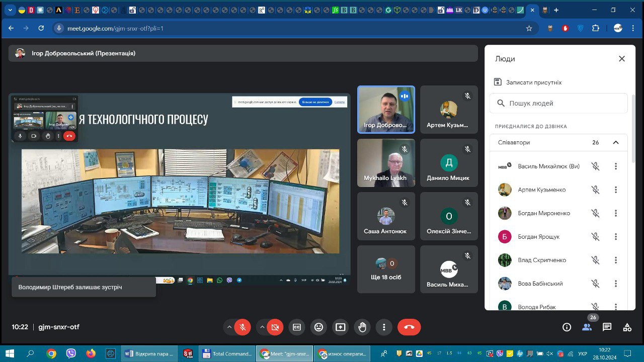Open the 'Ще 18 осіб' participants tile

[x=386, y=269]
